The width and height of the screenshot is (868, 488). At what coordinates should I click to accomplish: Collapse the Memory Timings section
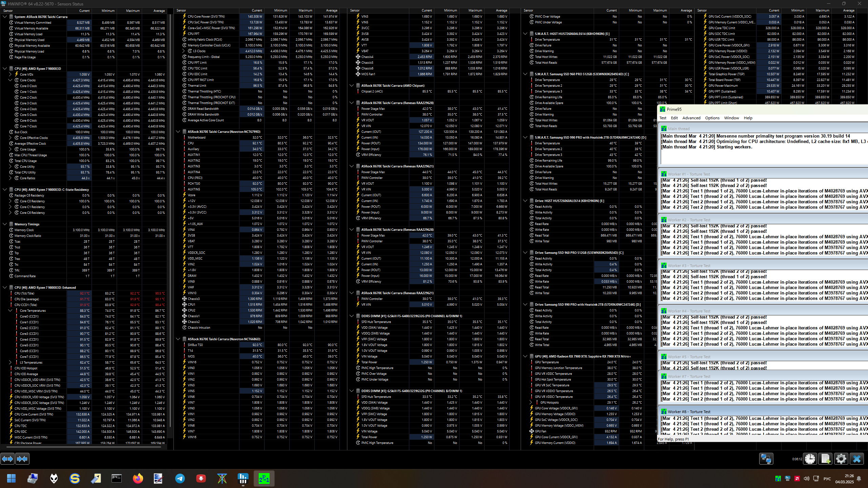tap(5, 224)
